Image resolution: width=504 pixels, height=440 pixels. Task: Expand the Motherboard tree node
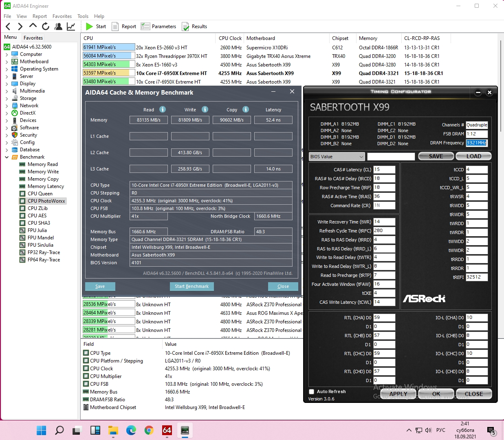coord(7,62)
